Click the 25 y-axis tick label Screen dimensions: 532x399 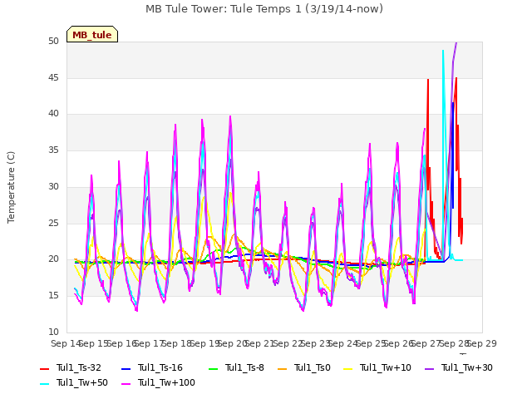[x=53, y=223]
